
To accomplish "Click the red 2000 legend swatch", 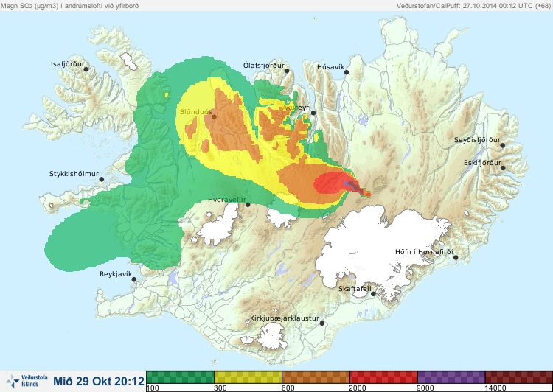I will pos(383,377).
